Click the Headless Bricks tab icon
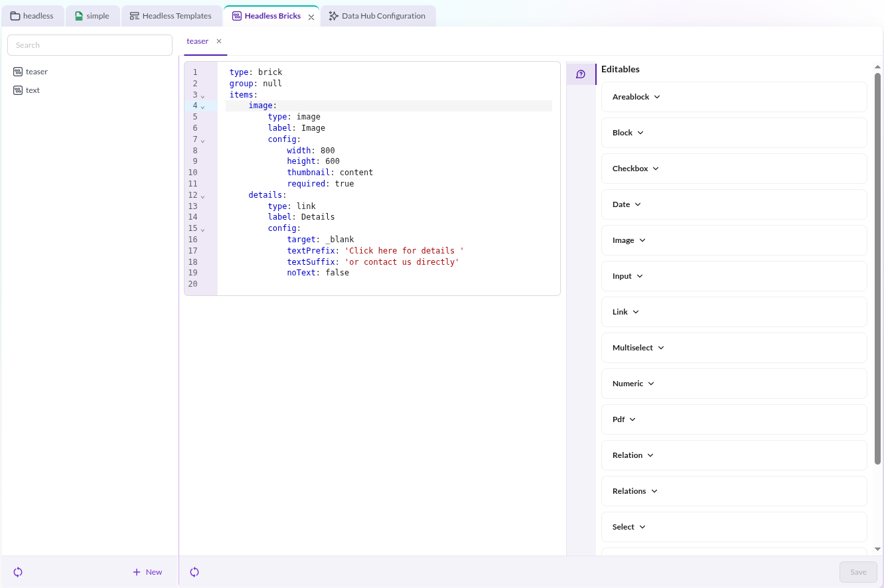This screenshot has width=884, height=588. click(237, 16)
